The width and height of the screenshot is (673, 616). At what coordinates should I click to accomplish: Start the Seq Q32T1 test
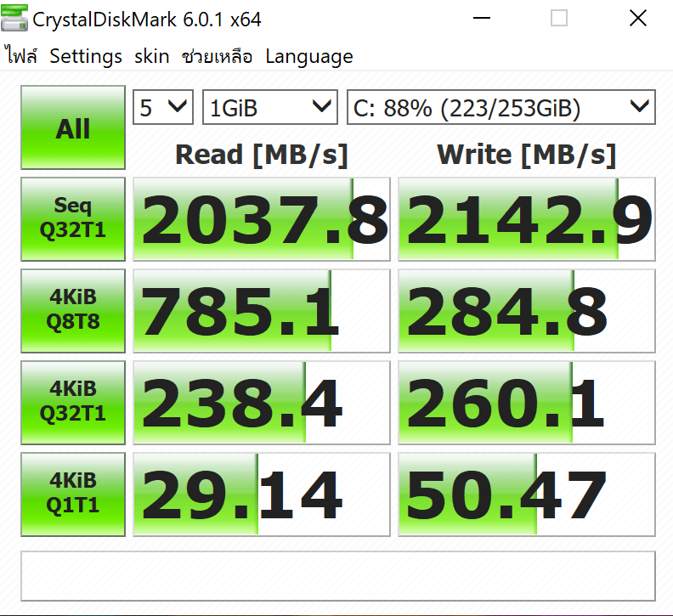(73, 219)
